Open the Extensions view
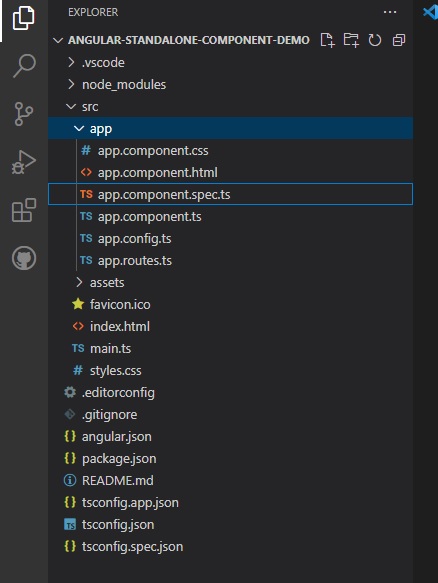Screen dimensions: 438x583 tap(24, 210)
